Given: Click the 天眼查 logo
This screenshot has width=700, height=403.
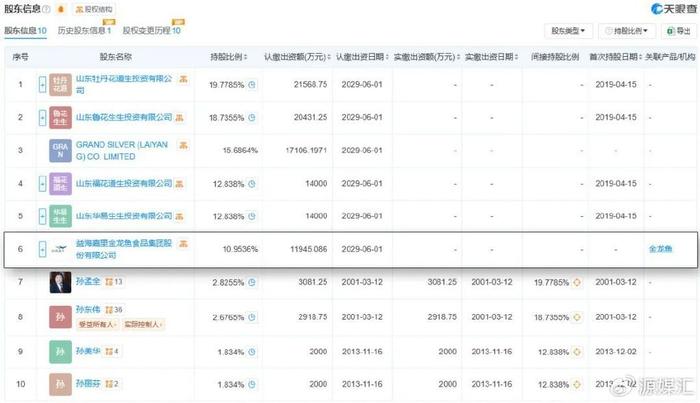Looking at the screenshot, I should coord(673,8).
